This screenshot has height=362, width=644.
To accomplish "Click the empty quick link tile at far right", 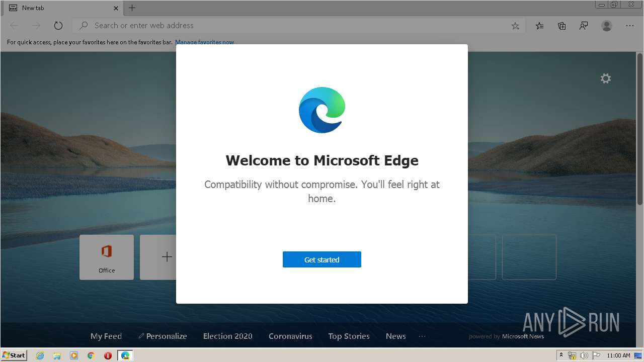I will pos(529,257).
